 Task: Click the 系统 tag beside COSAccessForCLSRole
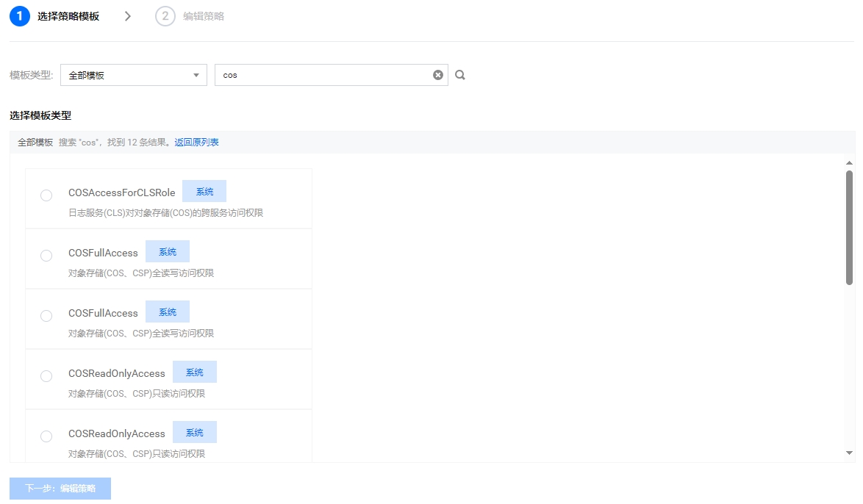[204, 192]
